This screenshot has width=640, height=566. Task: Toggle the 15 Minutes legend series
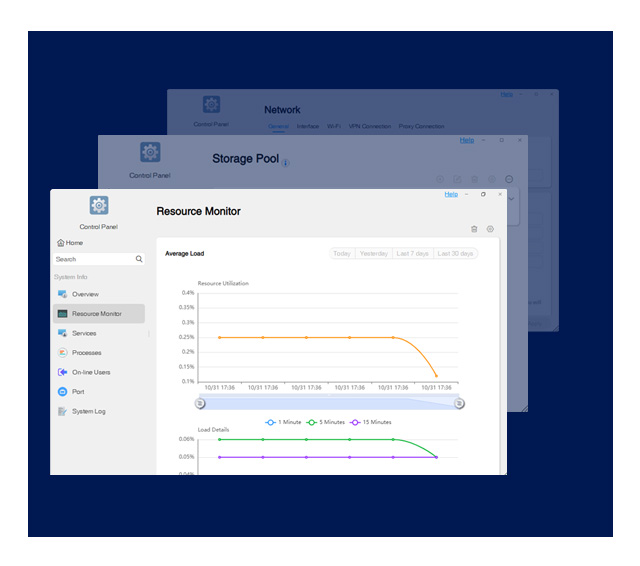(x=371, y=422)
